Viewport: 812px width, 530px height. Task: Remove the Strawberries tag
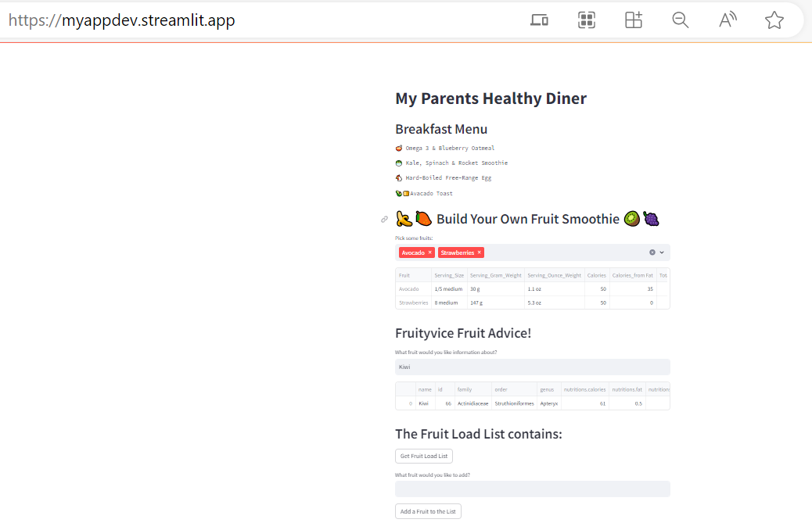coord(480,252)
